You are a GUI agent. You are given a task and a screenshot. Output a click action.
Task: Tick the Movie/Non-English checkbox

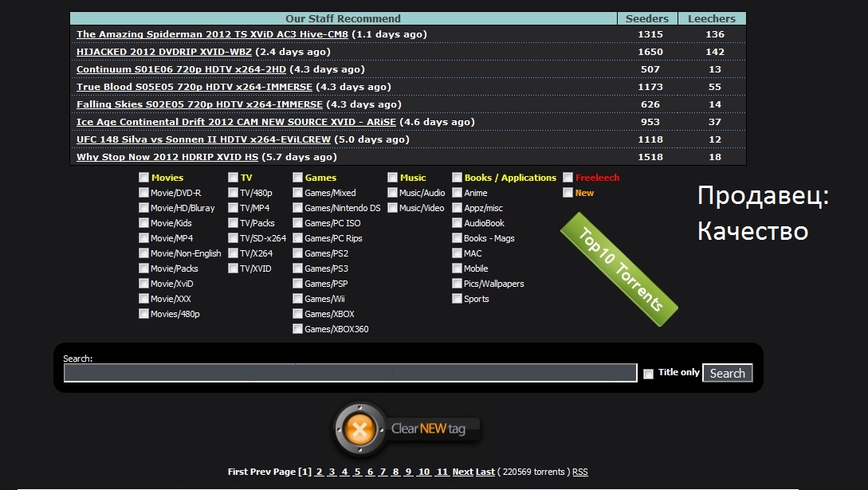pyautogui.click(x=144, y=253)
